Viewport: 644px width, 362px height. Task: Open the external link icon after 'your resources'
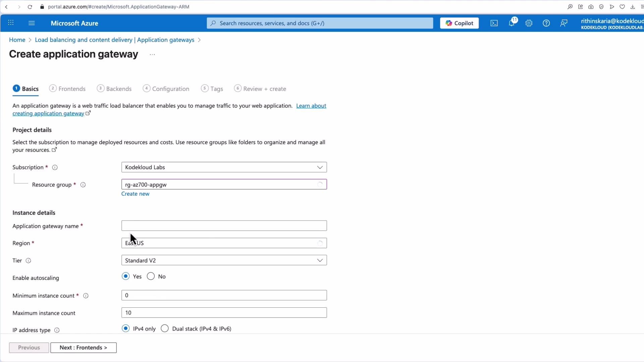click(x=54, y=150)
